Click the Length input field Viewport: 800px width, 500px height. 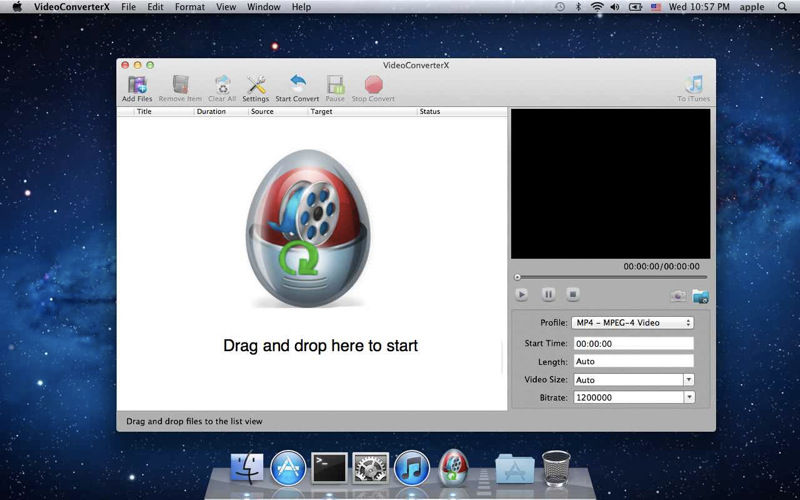click(x=634, y=361)
